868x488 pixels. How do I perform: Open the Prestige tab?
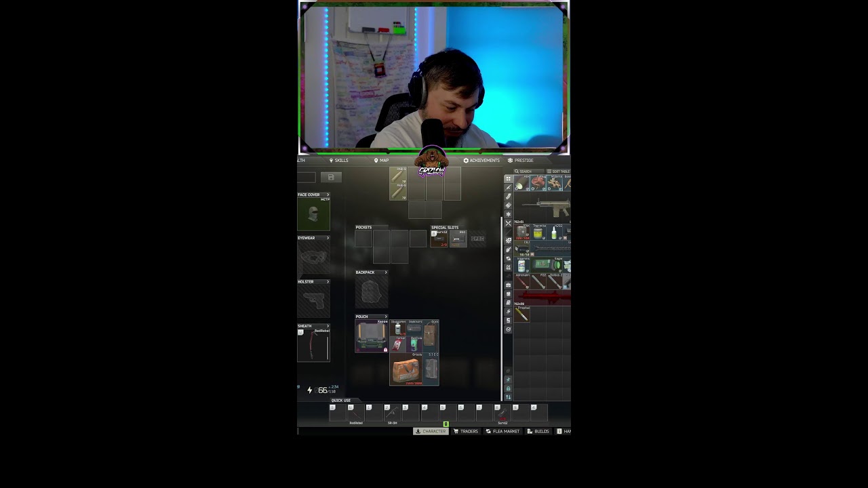(x=520, y=161)
